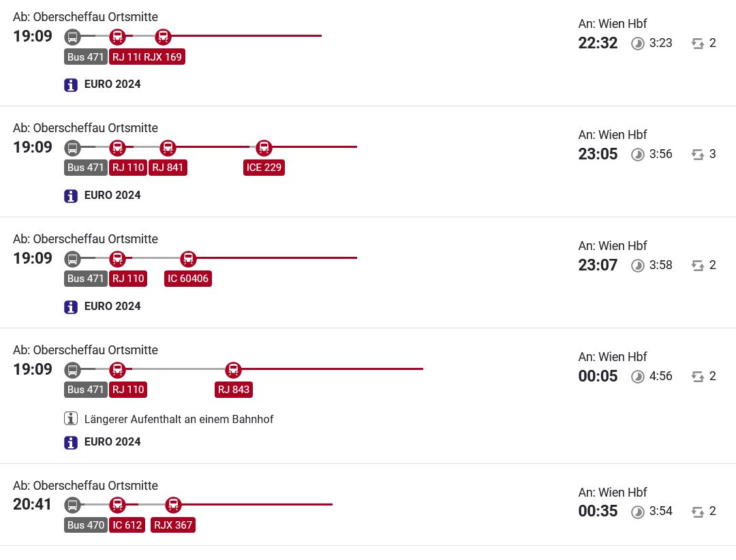736x560 pixels.
Task: Open the ICE 229 train label
Action: tap(264, 168)
